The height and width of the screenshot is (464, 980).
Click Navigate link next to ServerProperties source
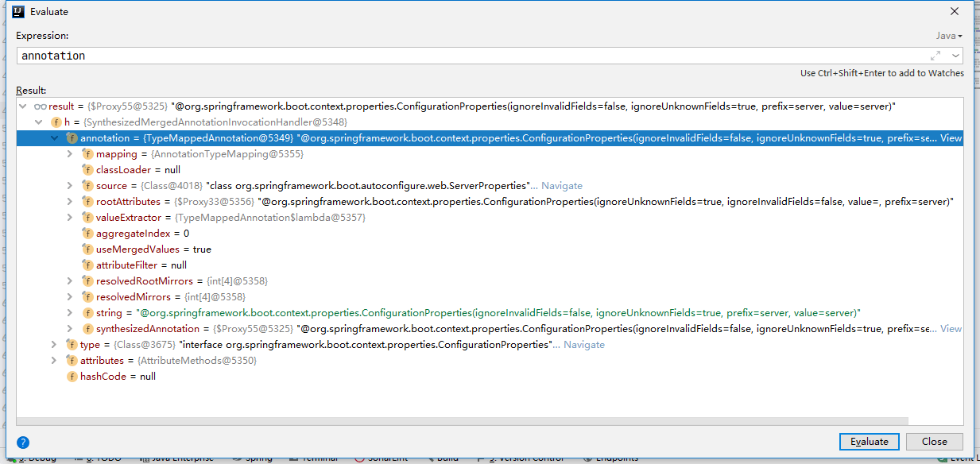(562, 186)
